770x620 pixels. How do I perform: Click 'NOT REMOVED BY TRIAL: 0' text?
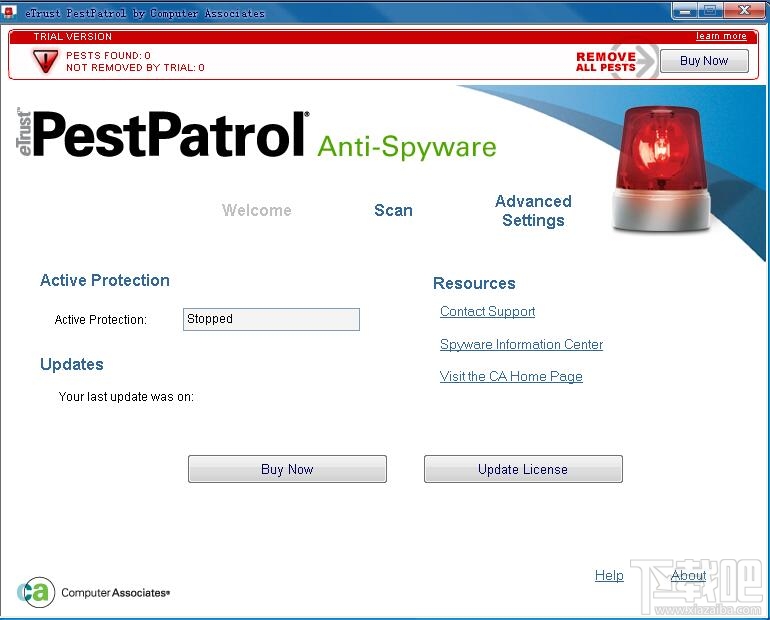pyautogui.click(x=135, y=68)
